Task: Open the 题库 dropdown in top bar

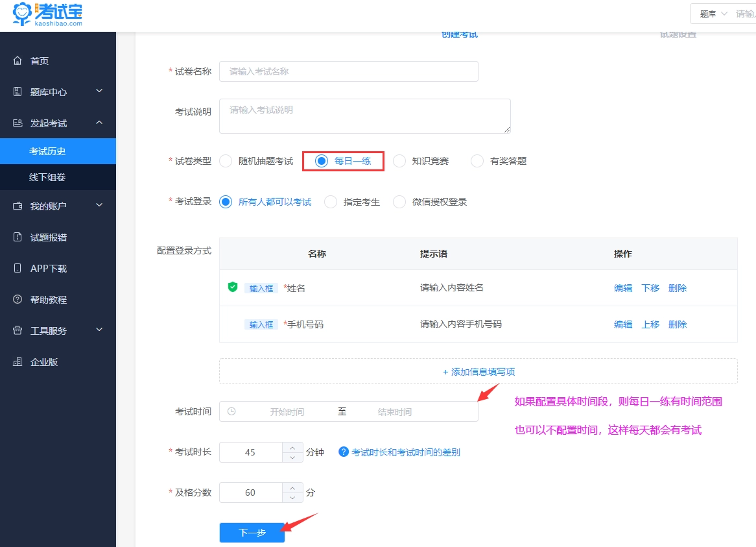Action: 713,14
